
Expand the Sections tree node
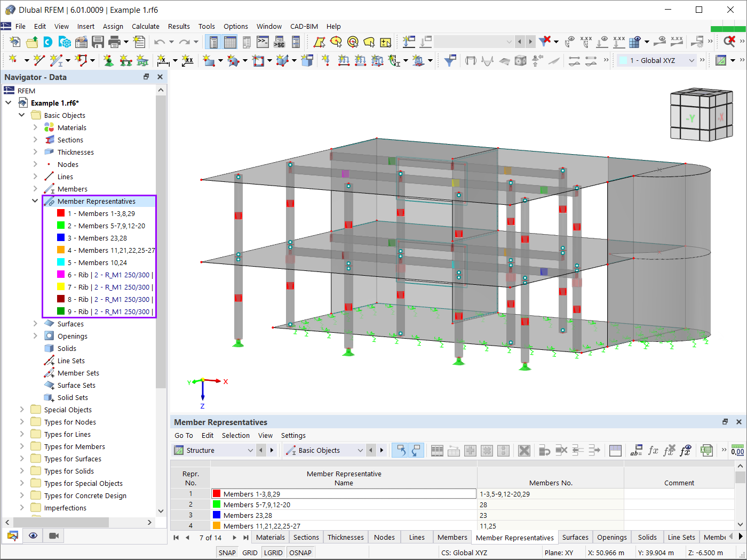coord(35,140)
